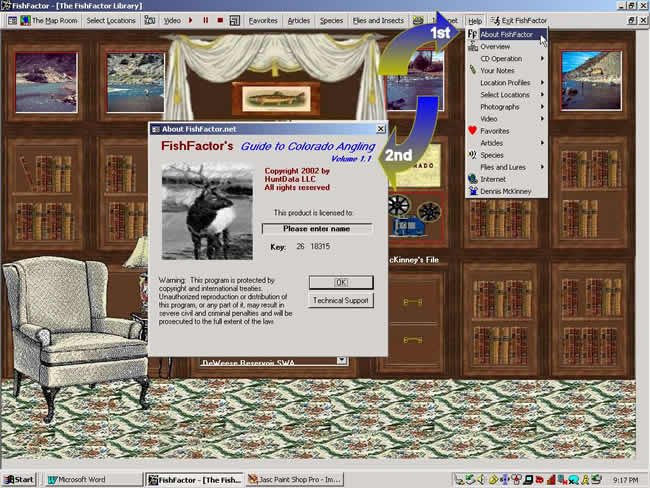Expand the CD Operation submenu

(x=506, y=58)
